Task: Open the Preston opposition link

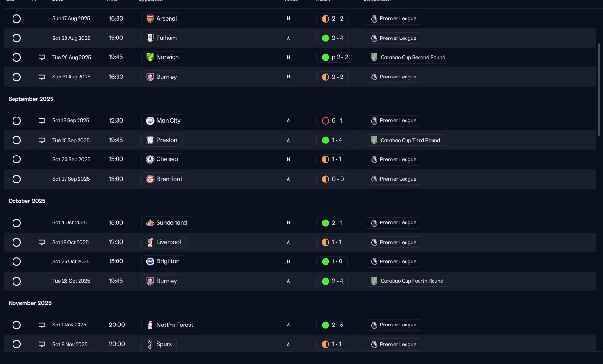Action: tap(162, 140)
